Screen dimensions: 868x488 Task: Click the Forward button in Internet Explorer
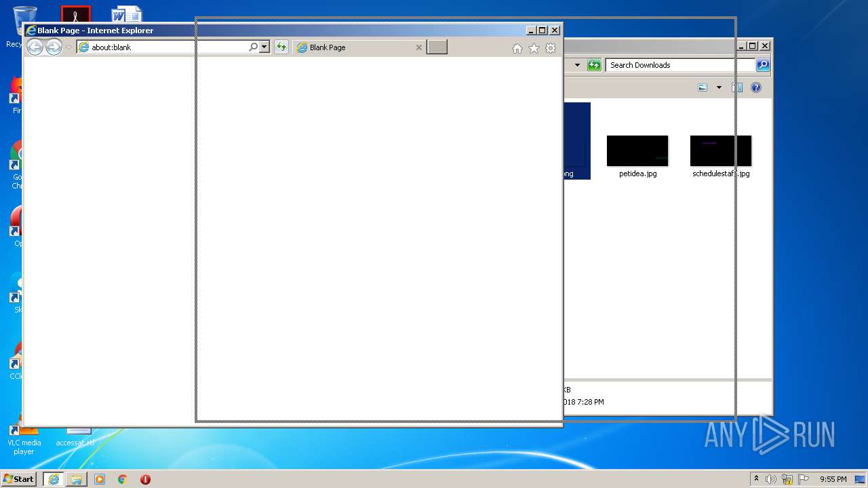(x=54, y=47)
